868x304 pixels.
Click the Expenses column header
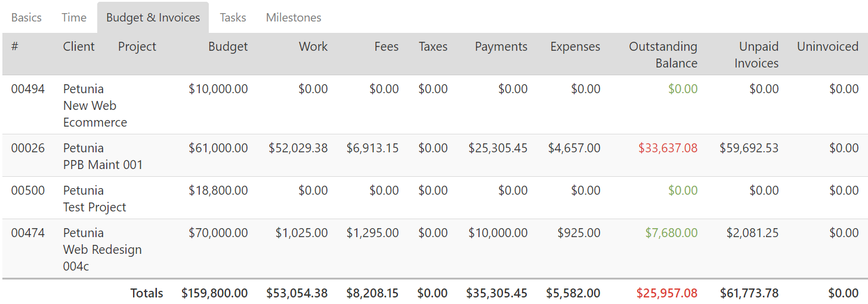coord(575,47)
